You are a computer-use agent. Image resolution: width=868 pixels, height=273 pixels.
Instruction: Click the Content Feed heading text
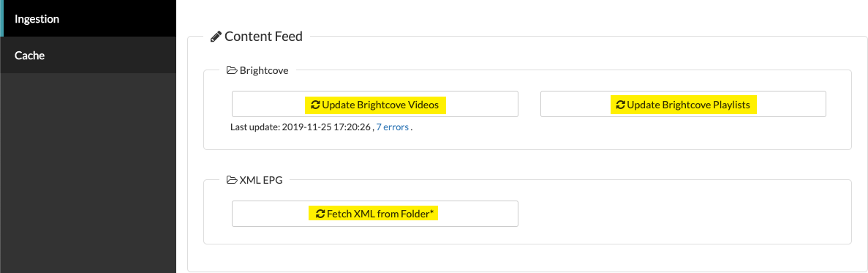pos(263,37)
